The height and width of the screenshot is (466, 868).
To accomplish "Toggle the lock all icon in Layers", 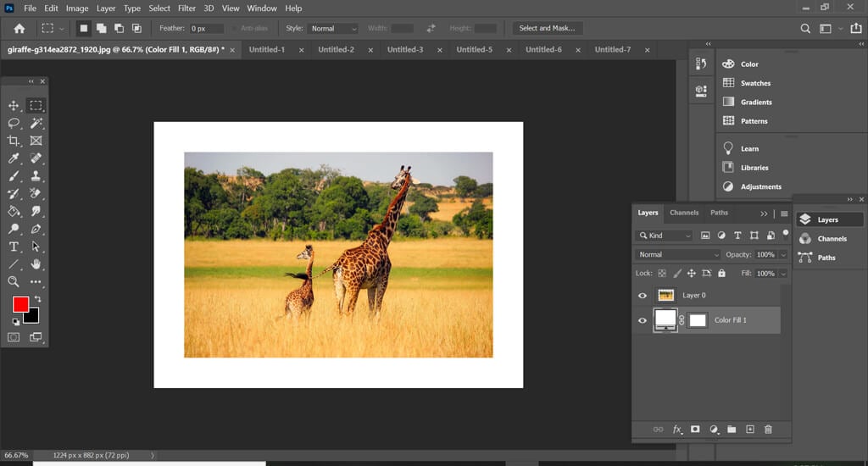I will [721, 274].
